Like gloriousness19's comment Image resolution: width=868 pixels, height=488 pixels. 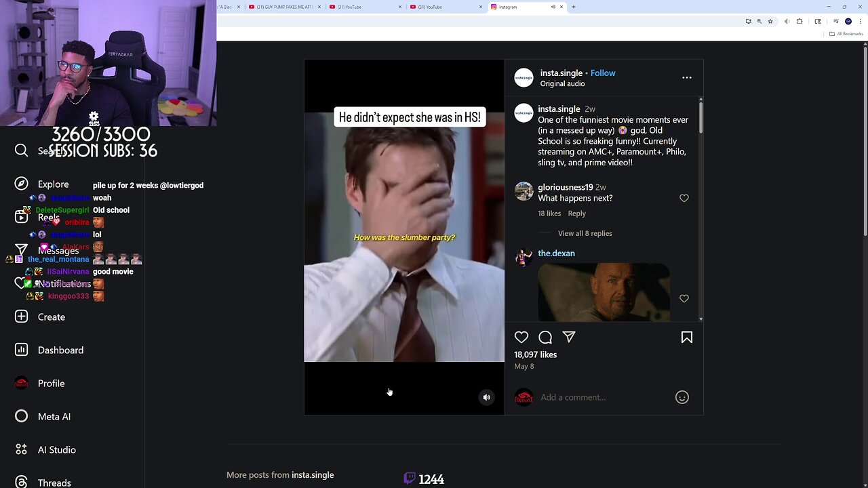coord(684,198)
